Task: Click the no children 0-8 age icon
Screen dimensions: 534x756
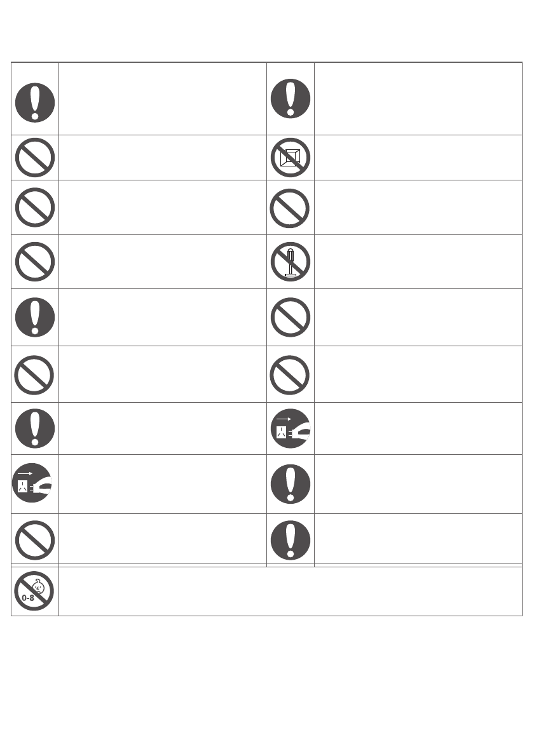Action: click(x=35, y=591)
